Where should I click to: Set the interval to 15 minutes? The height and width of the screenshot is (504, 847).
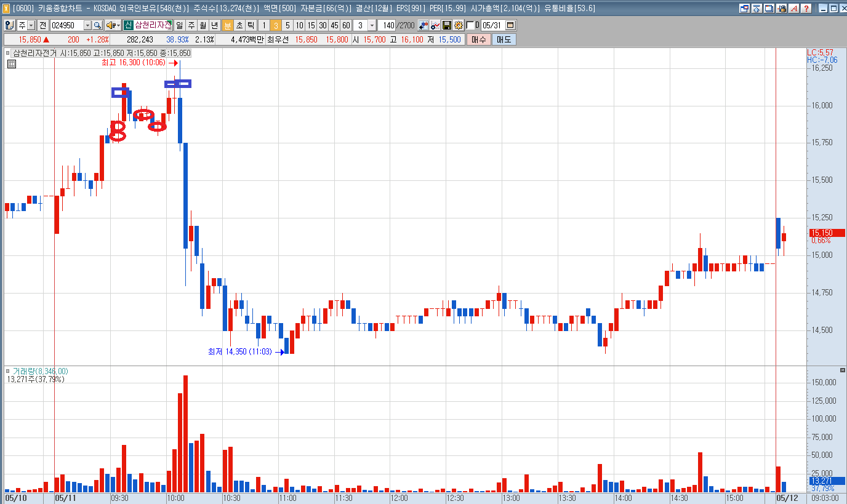coord(311,25)
